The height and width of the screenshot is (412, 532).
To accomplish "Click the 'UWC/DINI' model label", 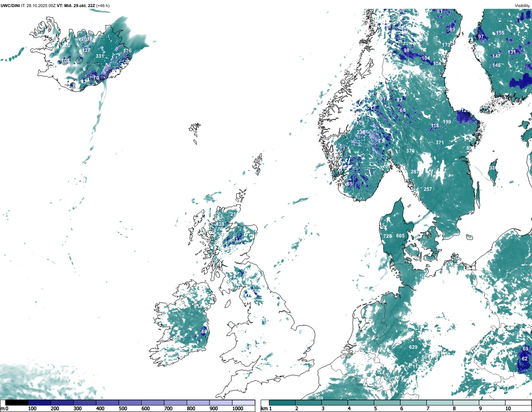I will click(10, 5).
